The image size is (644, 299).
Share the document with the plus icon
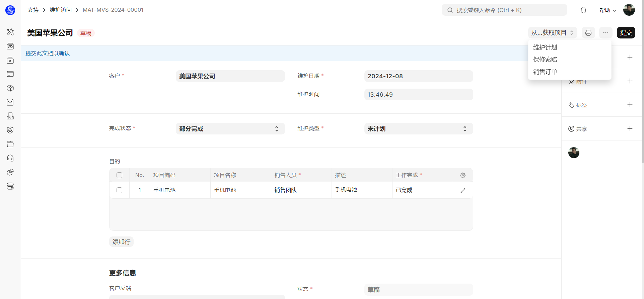[630, 129]
